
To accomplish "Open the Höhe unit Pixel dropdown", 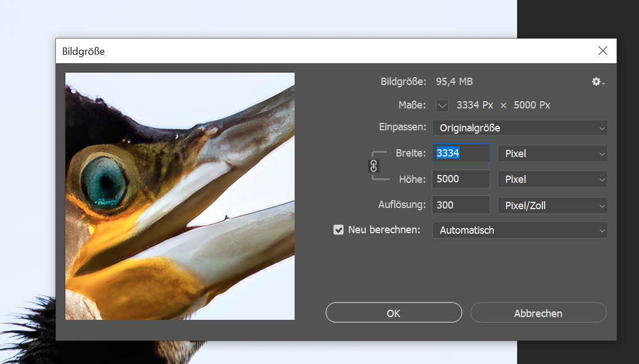I will click(552, 179).
